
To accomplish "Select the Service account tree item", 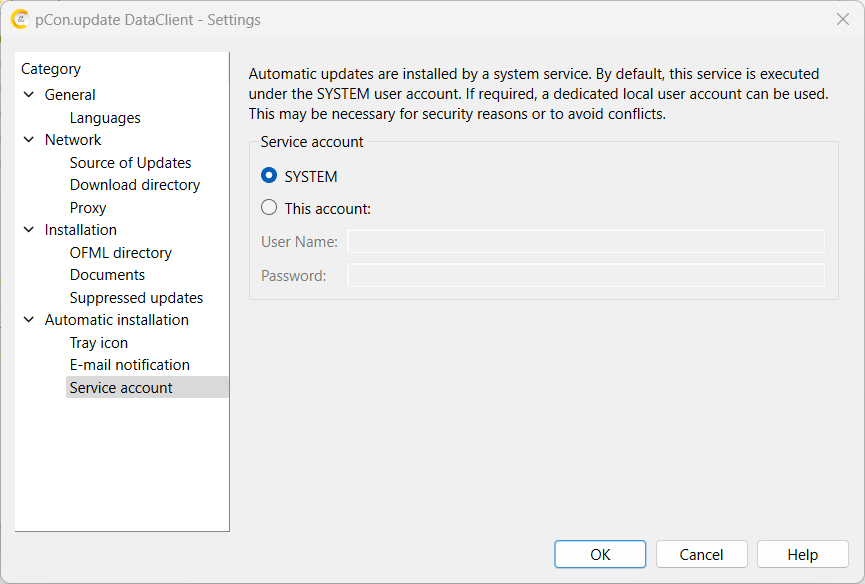I will coord(147,387).
